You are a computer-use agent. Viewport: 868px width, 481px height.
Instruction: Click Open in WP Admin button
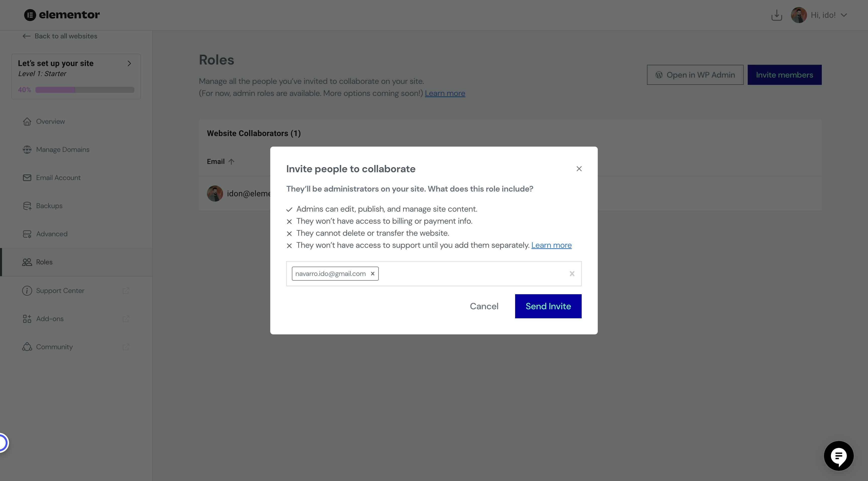[x=695, y=75]
